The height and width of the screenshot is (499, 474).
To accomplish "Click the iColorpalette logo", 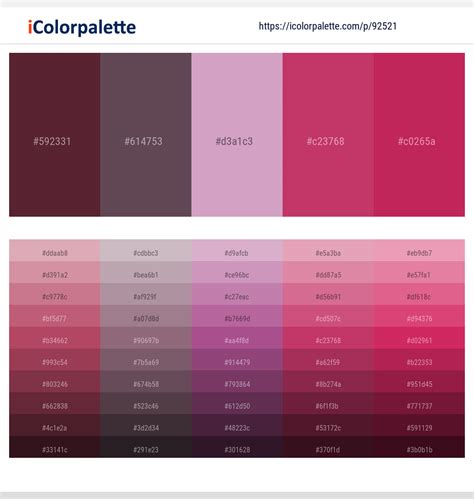I will point(82,27).
